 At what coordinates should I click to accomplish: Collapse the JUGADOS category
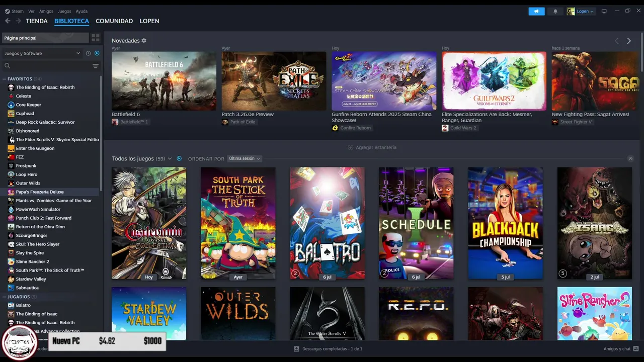(x=4, y=297)
